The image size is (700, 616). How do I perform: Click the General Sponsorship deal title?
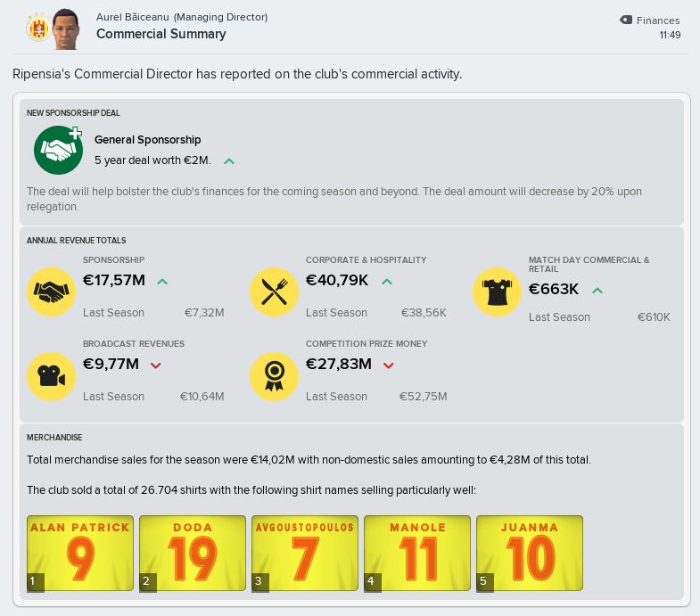(148, 140)
